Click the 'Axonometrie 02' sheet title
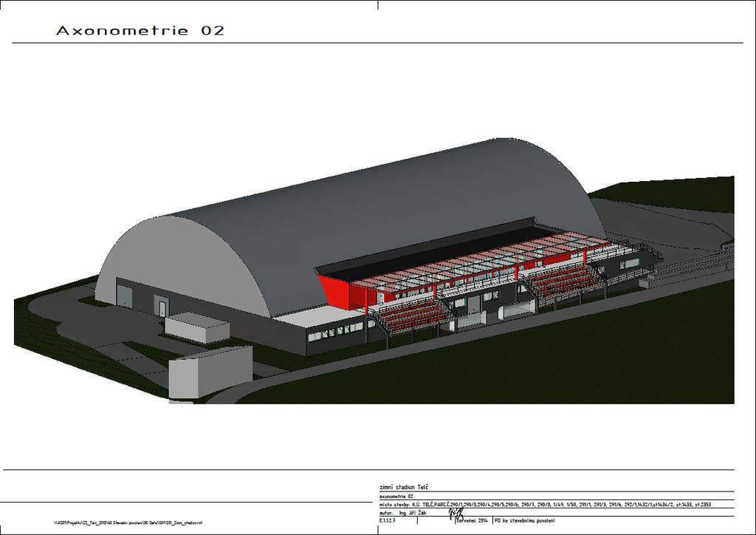Image resolution: width=756 pixels, height=535 pixels. click(x=140, y=30)
